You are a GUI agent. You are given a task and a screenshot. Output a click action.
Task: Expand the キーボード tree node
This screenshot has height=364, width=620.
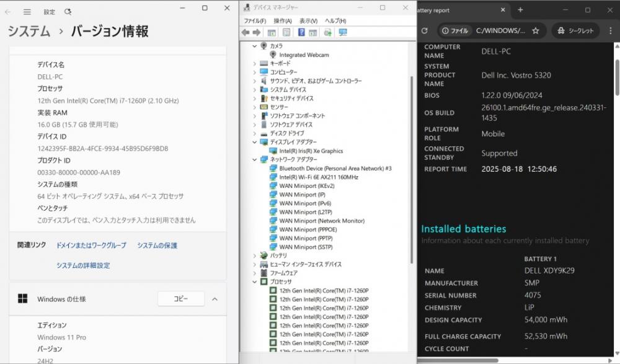pyautogui.click(x=255, y=63)
